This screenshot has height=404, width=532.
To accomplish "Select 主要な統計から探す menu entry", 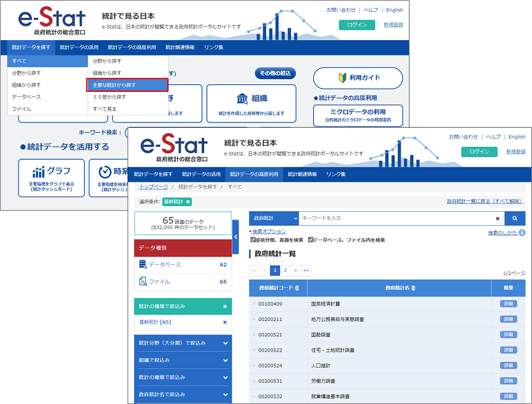I will (128, 85).
